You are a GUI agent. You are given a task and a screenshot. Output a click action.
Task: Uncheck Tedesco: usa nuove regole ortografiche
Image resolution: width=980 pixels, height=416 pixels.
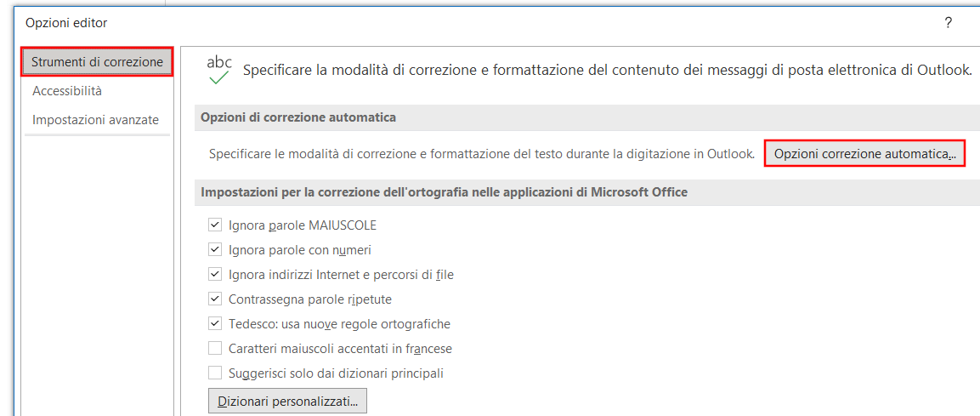[215, 324]
